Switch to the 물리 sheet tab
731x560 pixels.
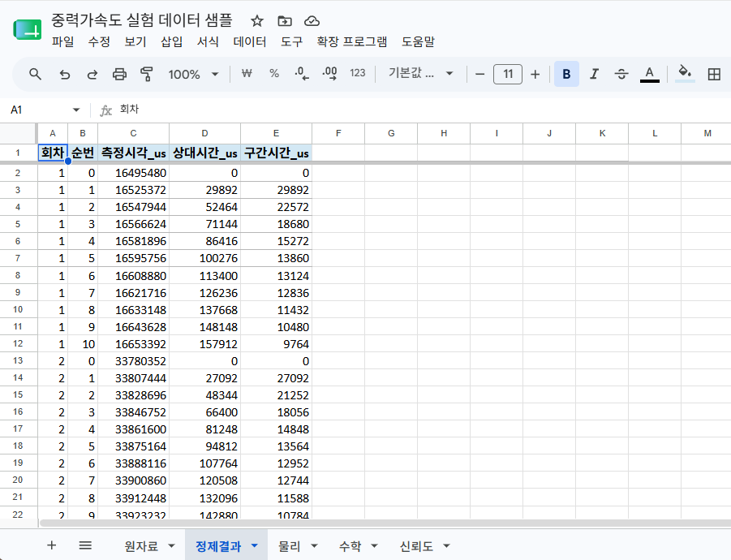(289, 546)
